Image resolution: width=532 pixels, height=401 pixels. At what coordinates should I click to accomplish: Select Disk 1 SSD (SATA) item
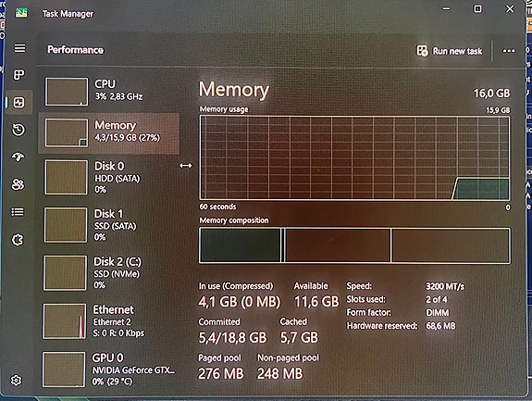pos(108,225)
